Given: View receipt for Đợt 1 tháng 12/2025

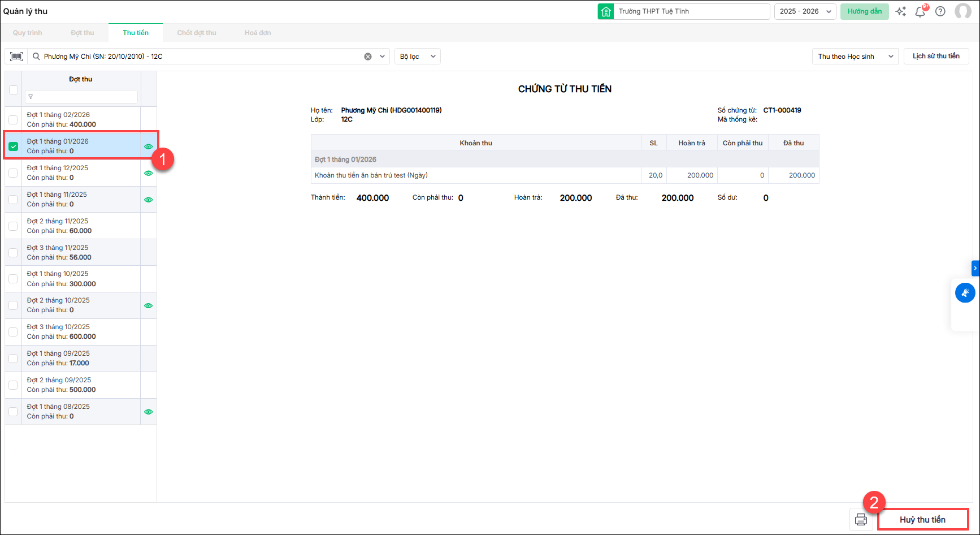Looking at the screenshot, I should tap(149, 173).
